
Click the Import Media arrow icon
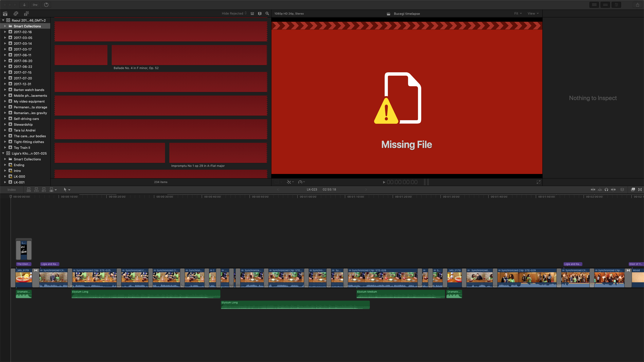24,5
